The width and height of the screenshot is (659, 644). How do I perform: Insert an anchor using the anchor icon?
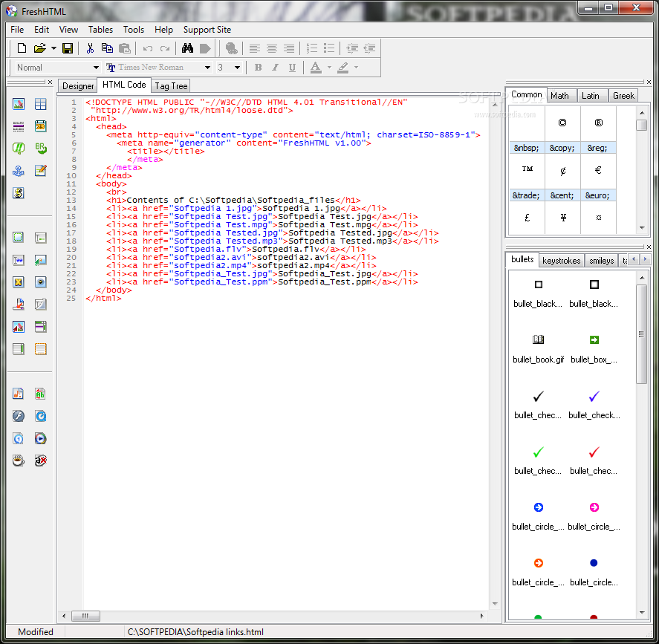coord(19,171)
